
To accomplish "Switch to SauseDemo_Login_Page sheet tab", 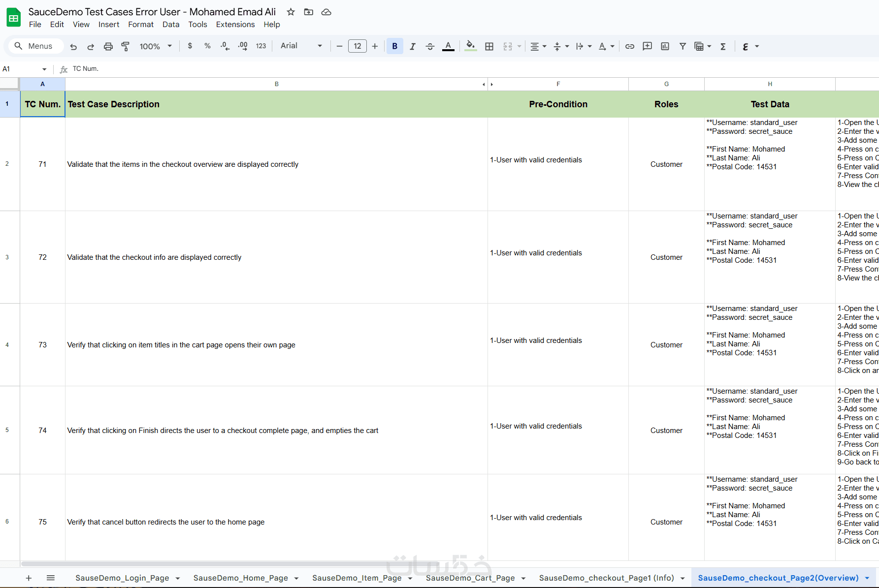I will pos(122,578).
